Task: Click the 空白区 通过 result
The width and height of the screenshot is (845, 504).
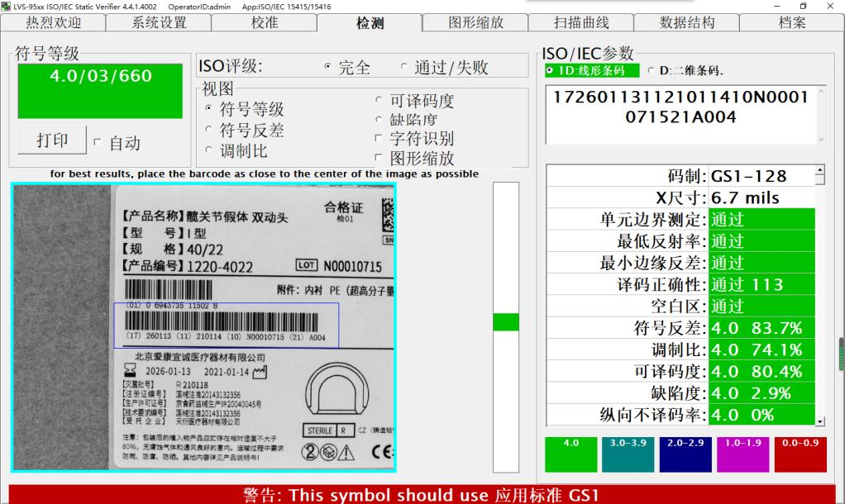Action: [761, 307]
